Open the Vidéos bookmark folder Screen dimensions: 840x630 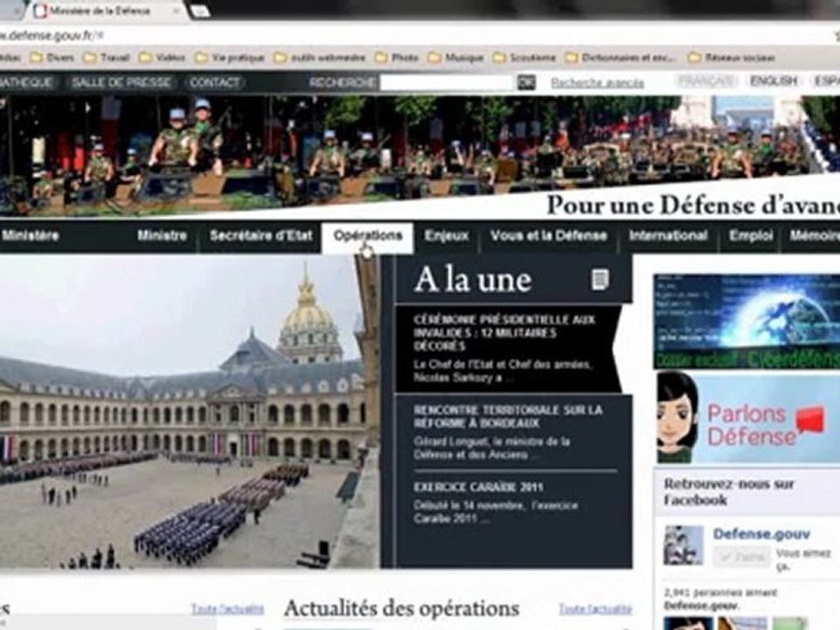[x=163, y=58]
